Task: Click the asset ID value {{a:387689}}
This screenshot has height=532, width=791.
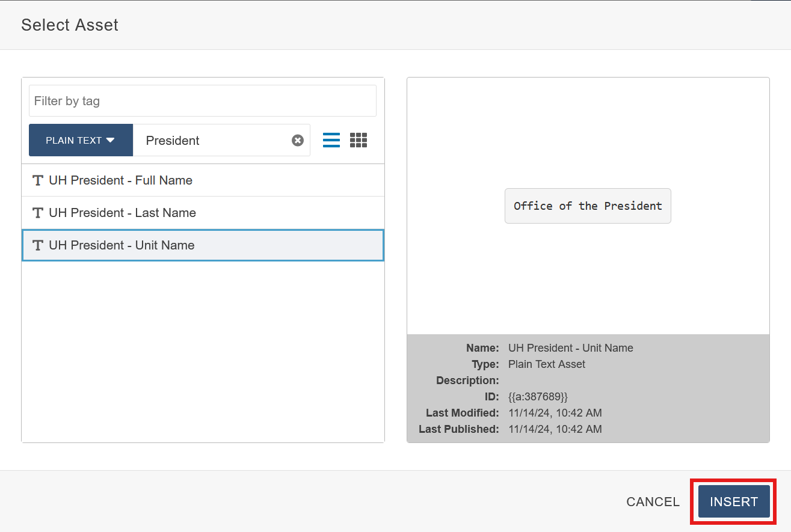Action: (x=538, y=397)
